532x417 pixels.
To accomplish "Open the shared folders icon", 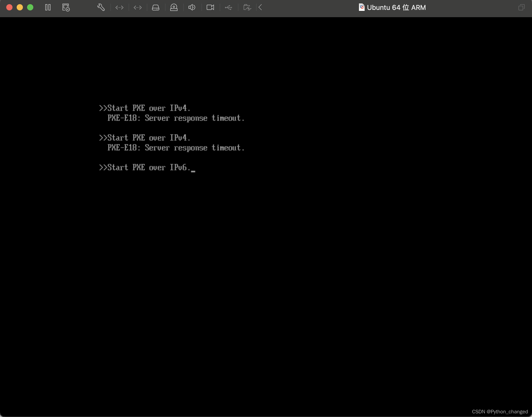I will (247, 7).
